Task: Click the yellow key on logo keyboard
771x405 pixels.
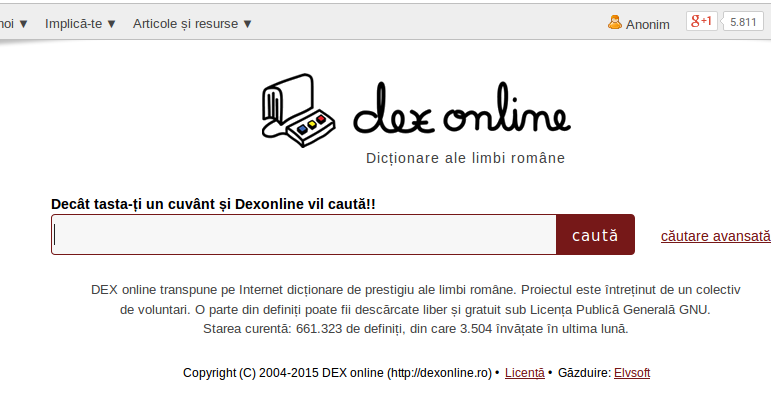Action: point(312,124)
